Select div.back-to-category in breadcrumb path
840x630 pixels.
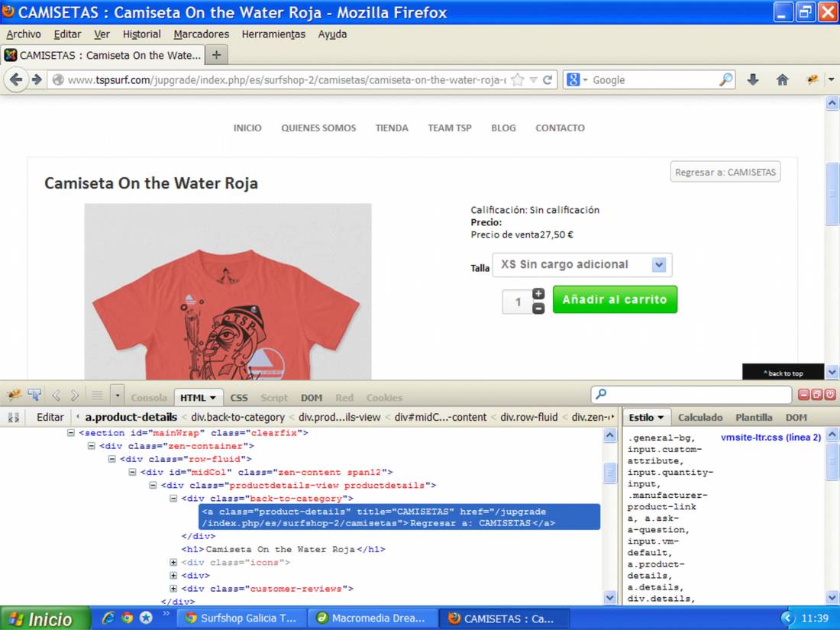[x=237, y=417]
